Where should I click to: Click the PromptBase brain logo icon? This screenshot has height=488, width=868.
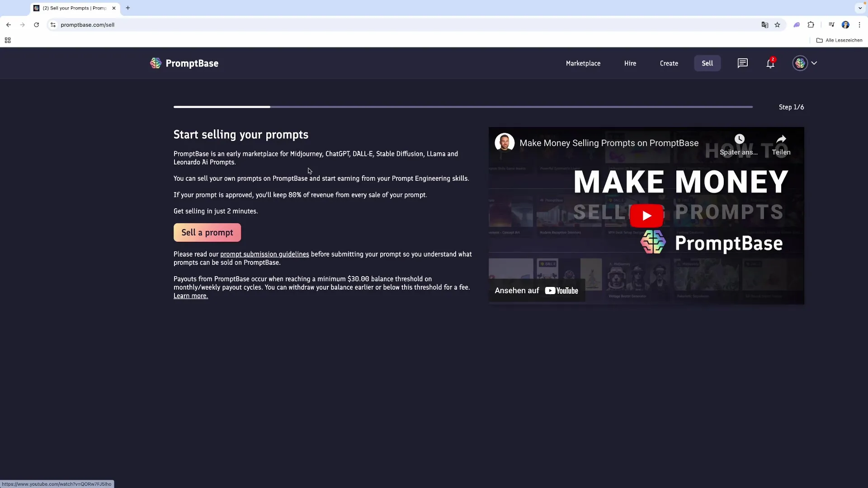[156, 63]
